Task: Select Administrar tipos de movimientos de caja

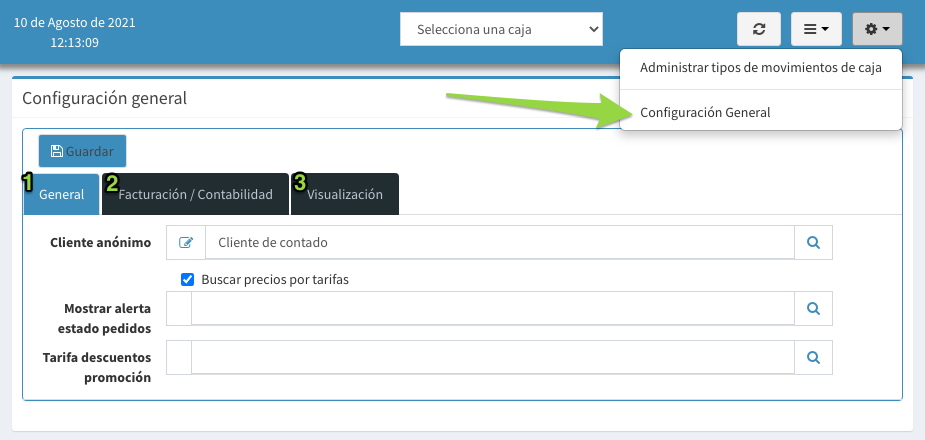Action: [761, 68]
